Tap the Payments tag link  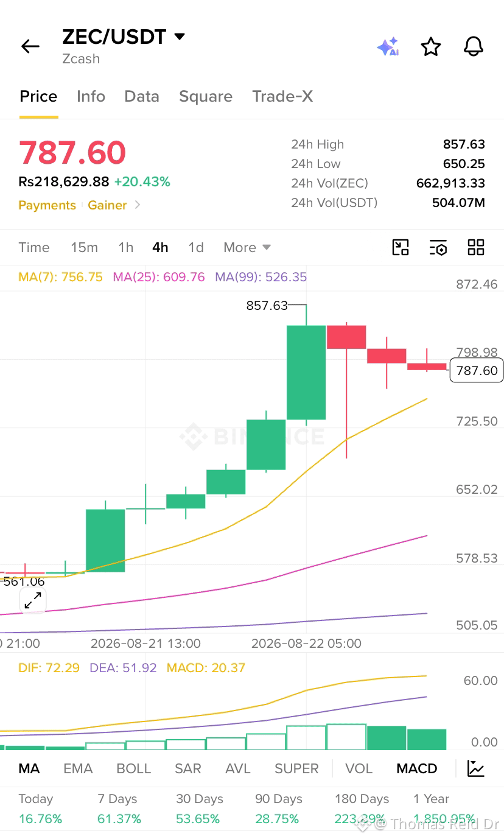(x=47, y=205)
